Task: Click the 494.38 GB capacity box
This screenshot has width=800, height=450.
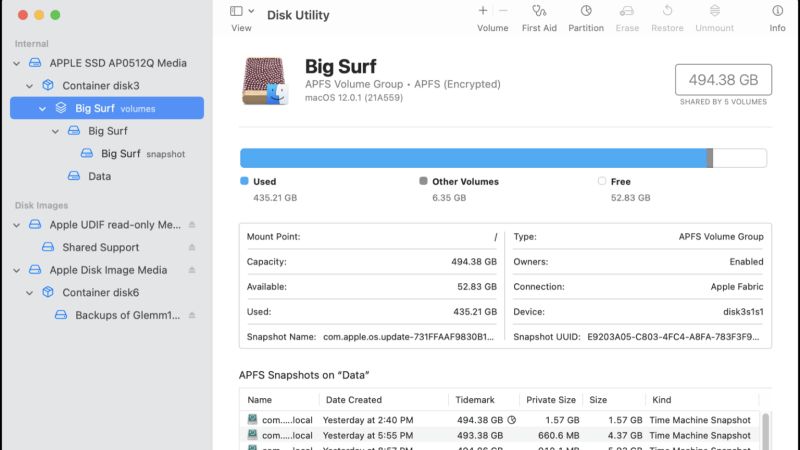Action: 723,80
